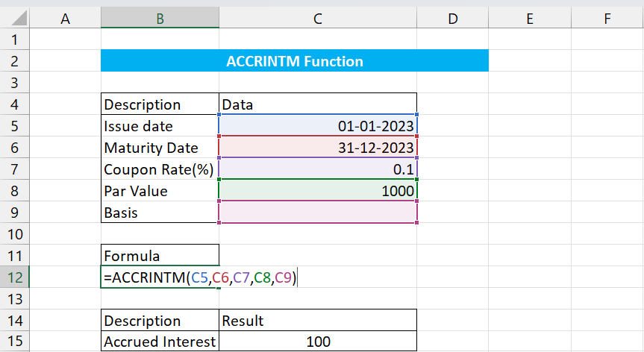Viewport: 644px width, 352px height.
Task: Select column A header
Action: [x=65, y=19]
